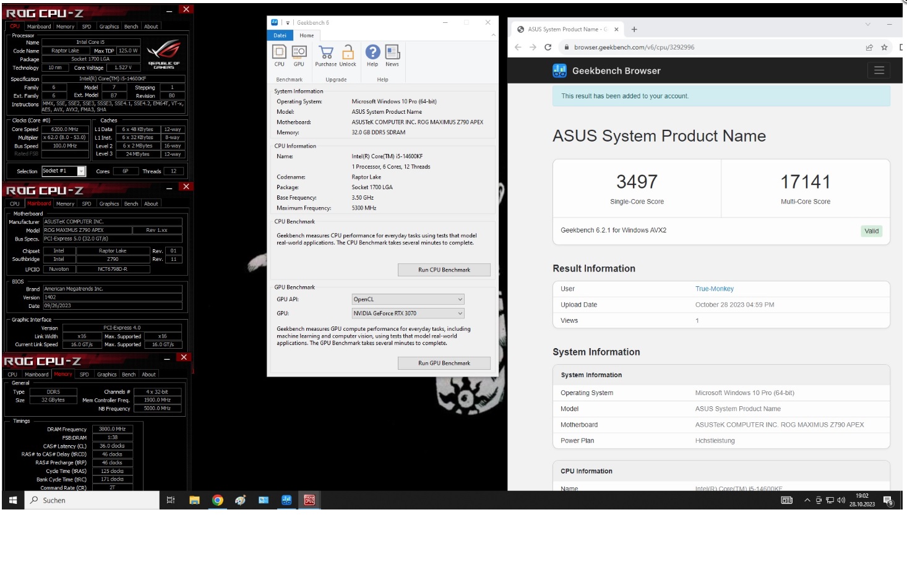Image resolution: width=907 pixels, height=588 pixels.
Task: Open Chrome tab search chevron
Action: coord(867,24)
